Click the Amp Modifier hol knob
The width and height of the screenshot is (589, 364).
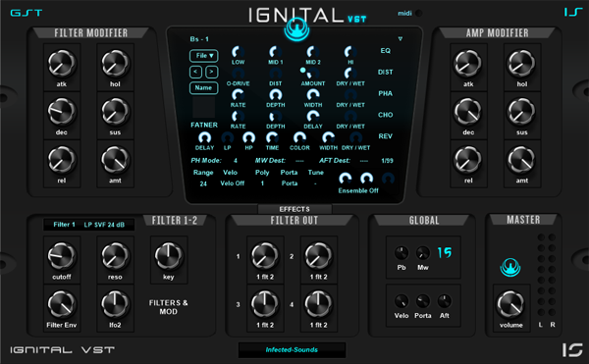coord(522,64)
